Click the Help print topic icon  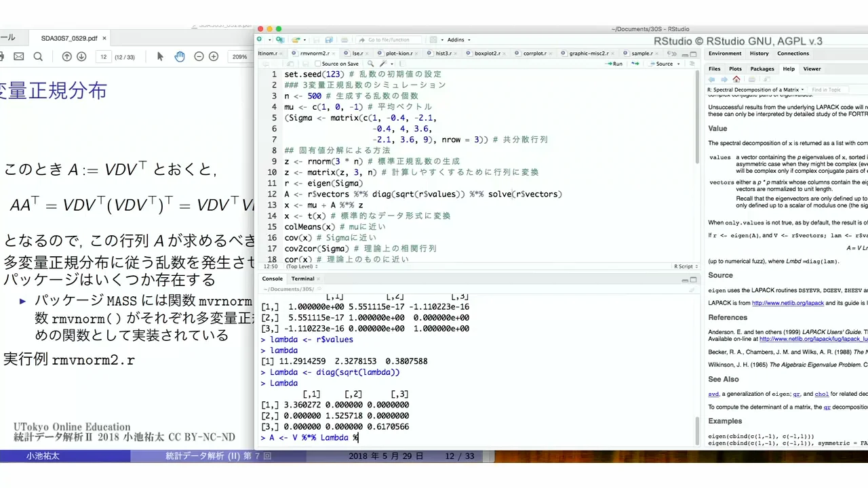(752, 79)
